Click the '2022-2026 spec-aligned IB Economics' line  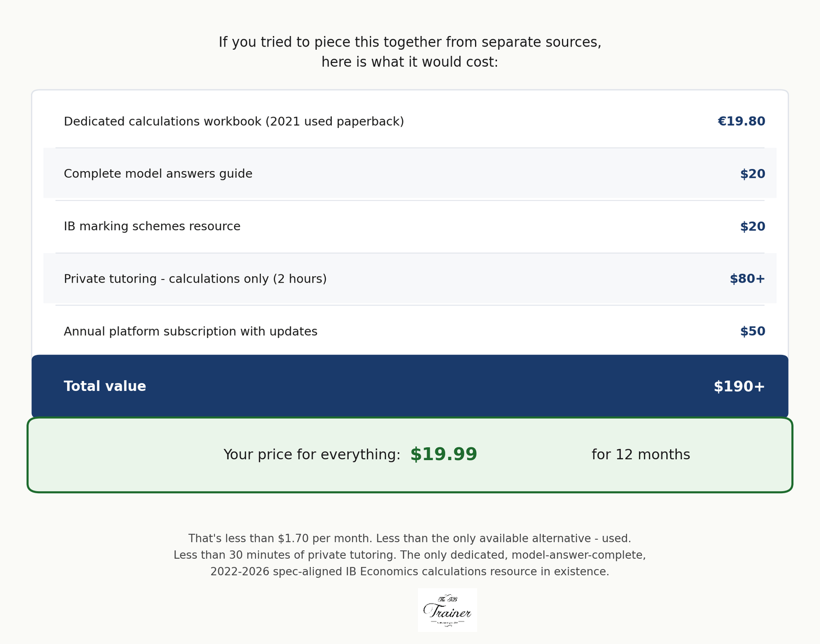(x=409, y=571)
